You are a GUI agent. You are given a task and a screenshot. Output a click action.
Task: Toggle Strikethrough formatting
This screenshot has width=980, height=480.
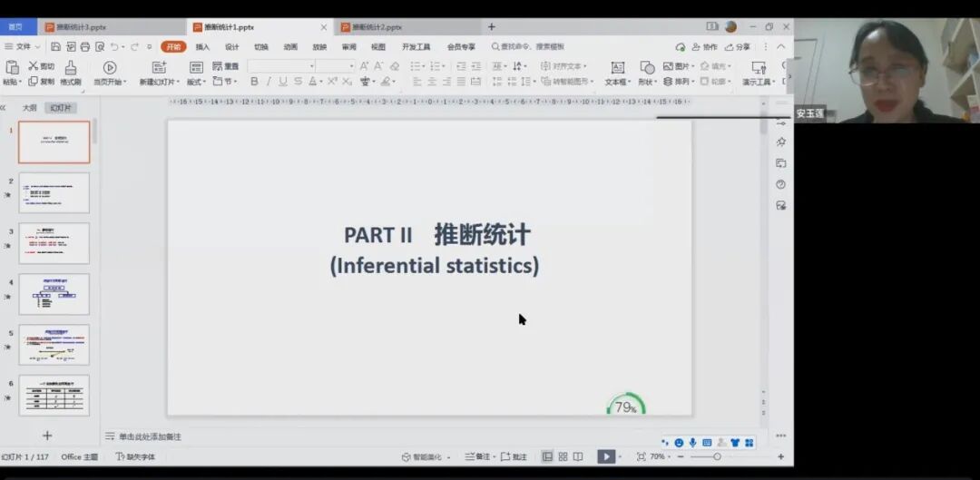point(299,82)
